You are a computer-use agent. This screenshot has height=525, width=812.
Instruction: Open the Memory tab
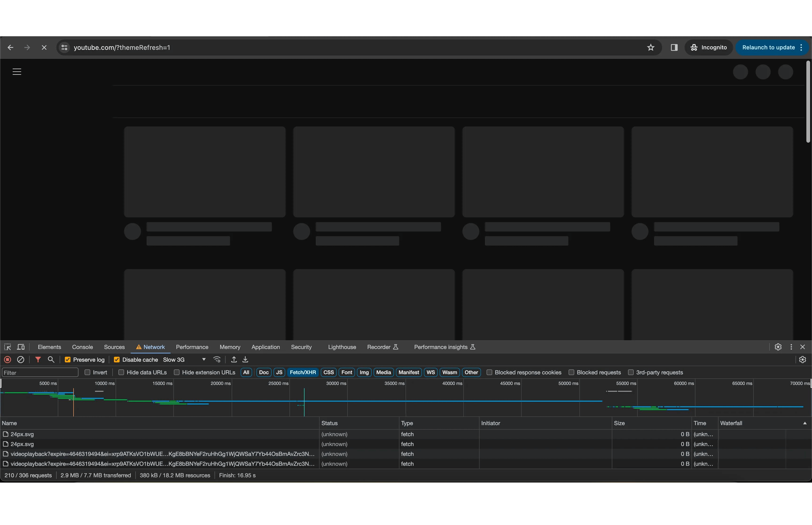230,347
